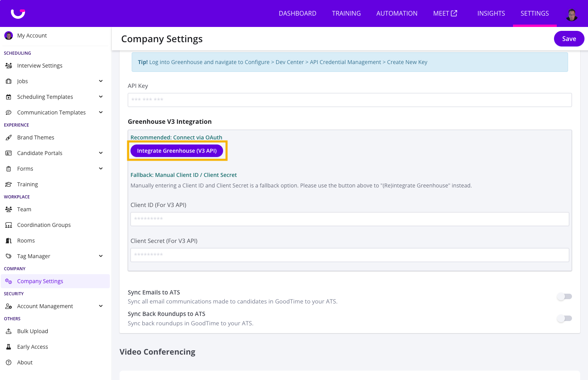Viewport: 588px width, 380px height.
Task: Click the MEET external link icon
Action: click(454, 13)
